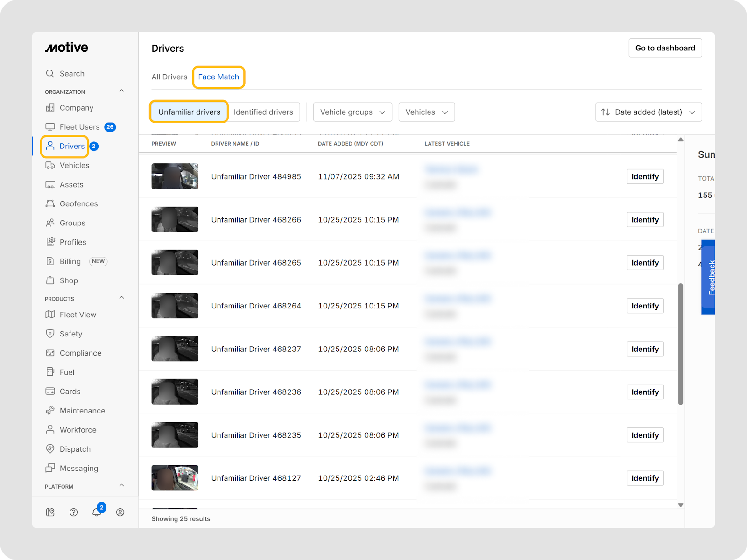Open Dispatch in the sidebar

pos(75,449)
